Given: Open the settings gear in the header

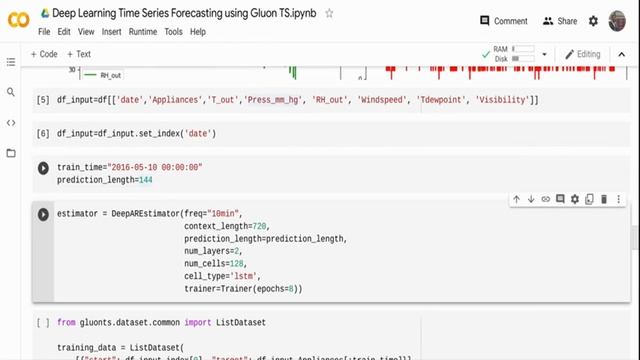Looking at the screenshot, I should 593,21.
